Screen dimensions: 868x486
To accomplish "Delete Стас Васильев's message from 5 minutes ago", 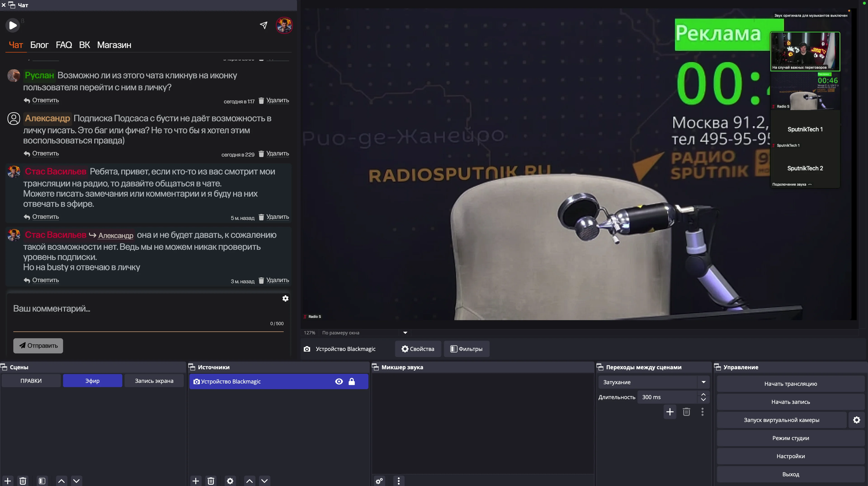I will tap(274, 217).
